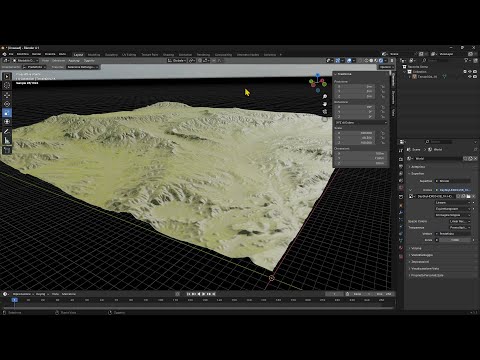The height and width of the screenshot is (360, 480).
Task: Click Riproduzione in timeline header
Action: (23, 294)
